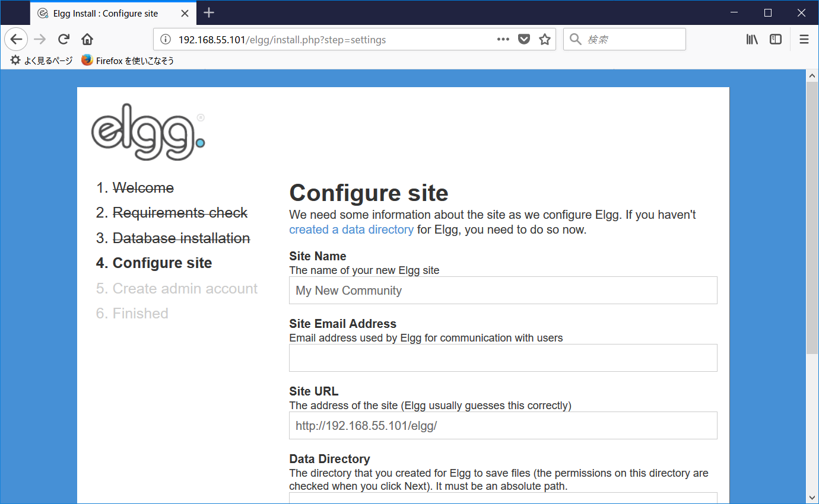Click the tracking protection shield icon
The height and width of the screenshot is (504, 819).
(523, 39)
